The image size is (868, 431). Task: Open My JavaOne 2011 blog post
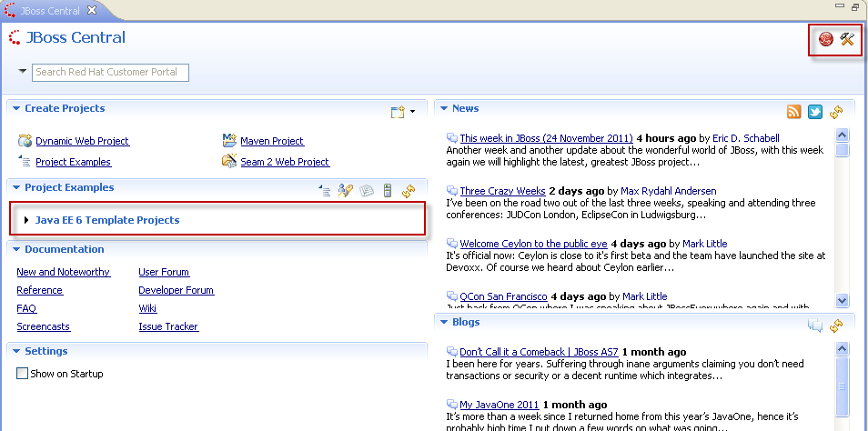point(500,405)
